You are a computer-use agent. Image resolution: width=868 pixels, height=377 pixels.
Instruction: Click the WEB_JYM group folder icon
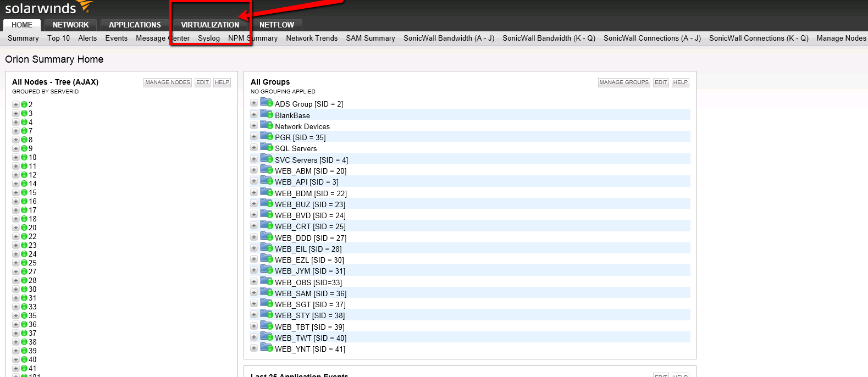pyautogui.click(x=267, y=269)
